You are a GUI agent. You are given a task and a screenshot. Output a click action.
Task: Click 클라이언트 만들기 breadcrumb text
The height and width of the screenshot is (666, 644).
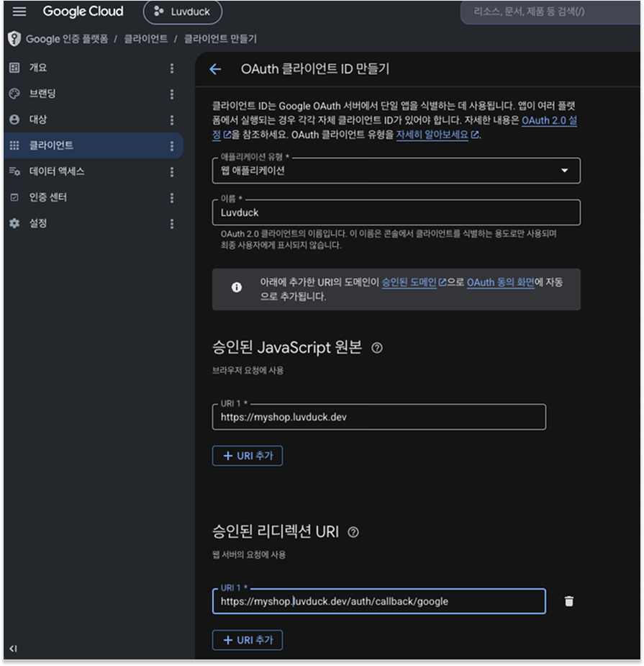pos(220,39)
